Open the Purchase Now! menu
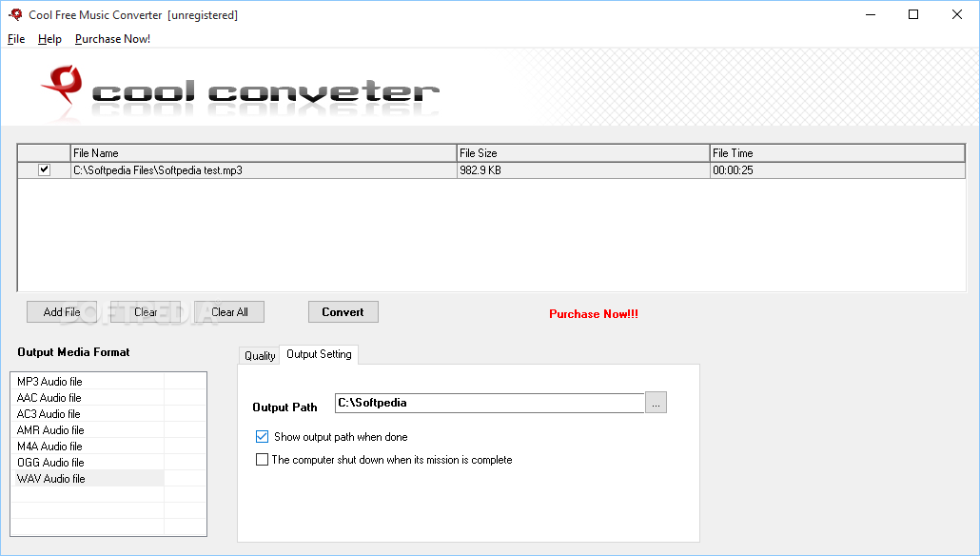Image resolution: width=980 pixels, height=556 pixels. (x=112, y=39)
